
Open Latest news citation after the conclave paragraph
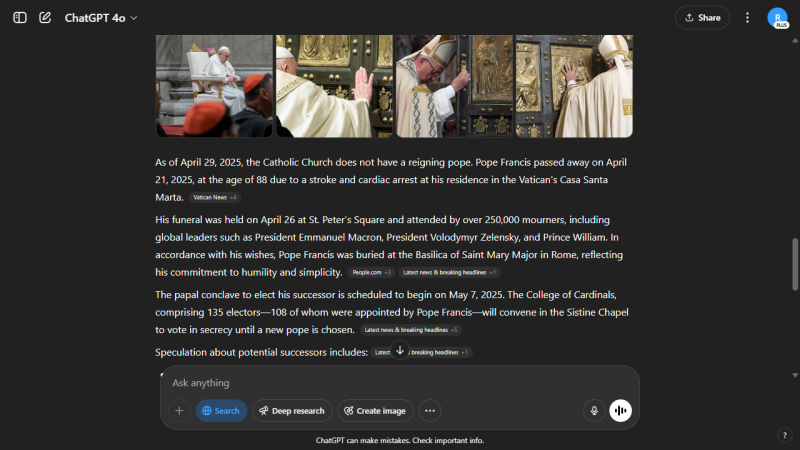click(x=411, y=330)
